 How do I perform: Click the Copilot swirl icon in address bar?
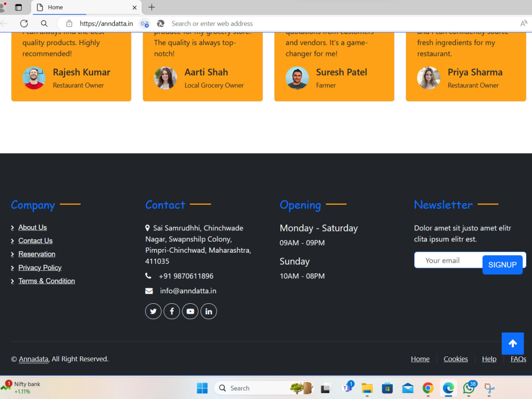161,23
